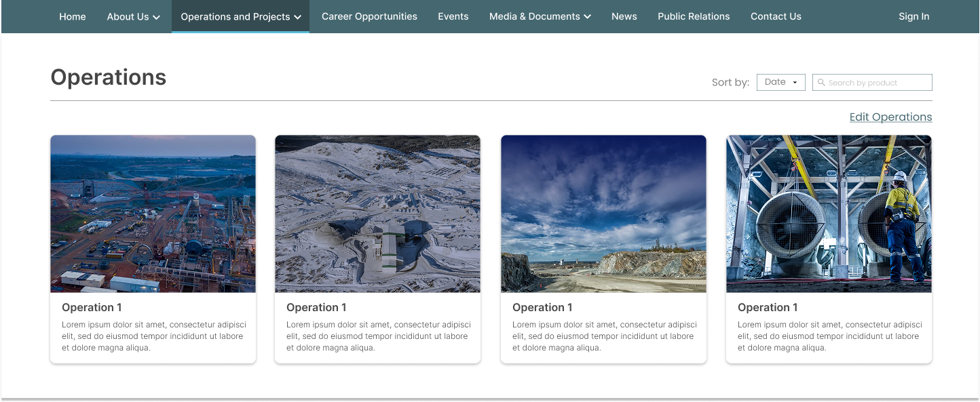Select Public Relations in navbar
This screenshot has width=980, height=402.
694,16
